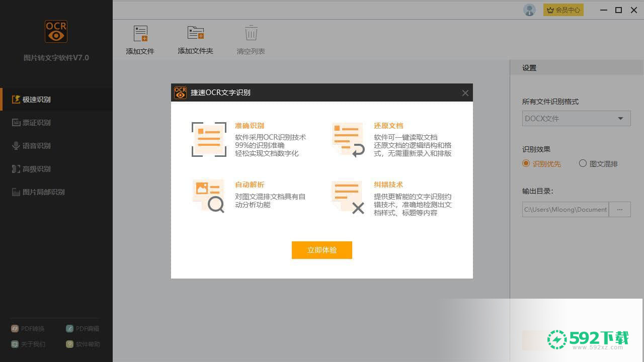Image resolution: width=644 pixels, height=362 pixels.
Task: Click the 票证识别 sidebar icon
Action: pyautogui.click(x=16, y=123)
